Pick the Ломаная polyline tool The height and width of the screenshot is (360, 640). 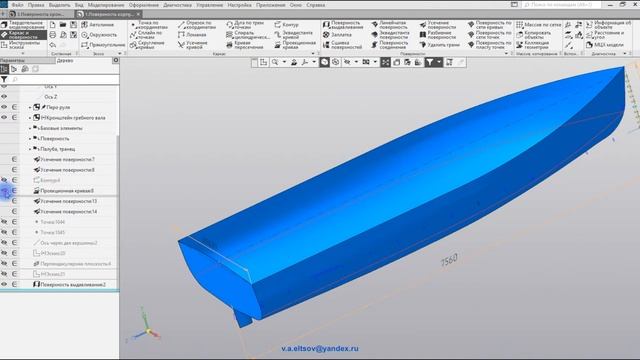192,35
